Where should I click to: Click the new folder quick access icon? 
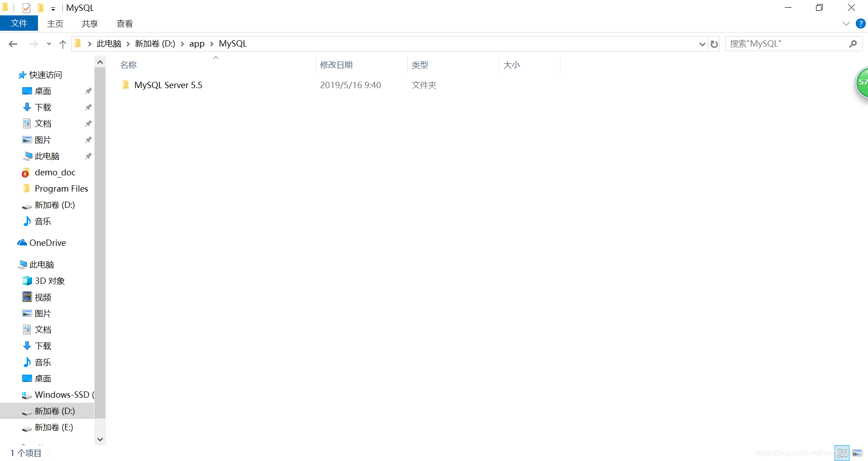coord(41,8)
